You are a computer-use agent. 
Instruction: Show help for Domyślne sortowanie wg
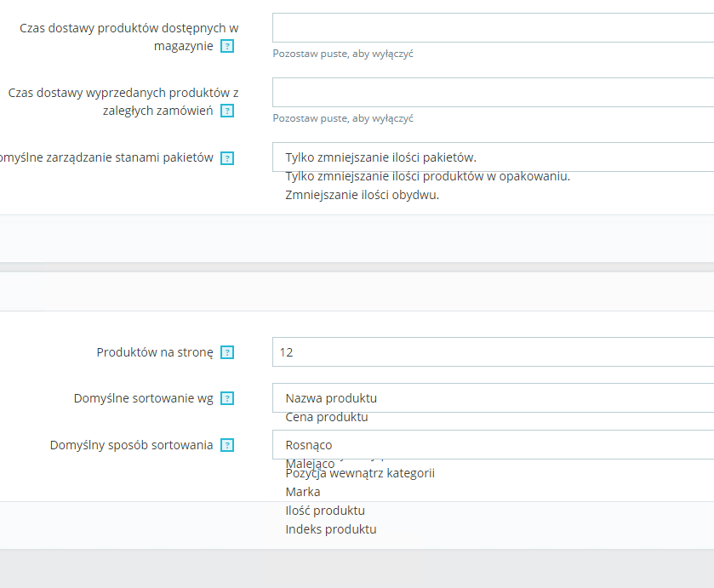point(227,398)
